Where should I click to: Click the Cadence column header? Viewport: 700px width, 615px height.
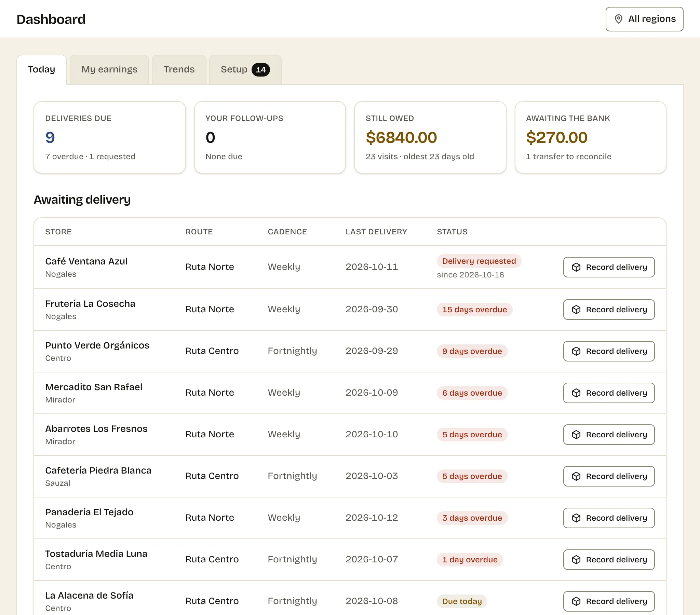287,232
